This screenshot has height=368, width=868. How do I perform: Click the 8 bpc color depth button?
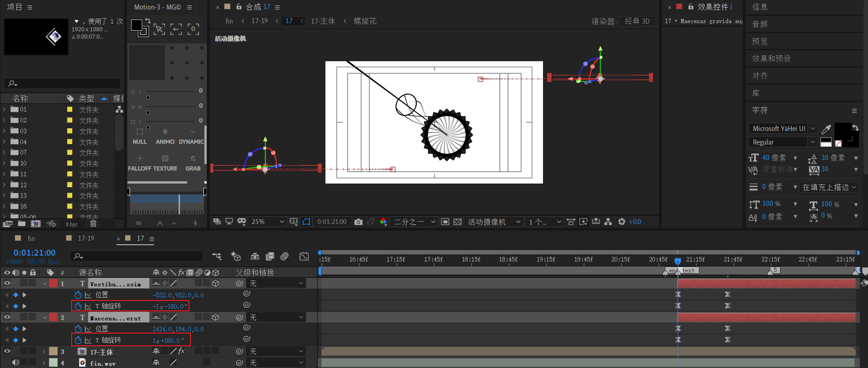71,224
